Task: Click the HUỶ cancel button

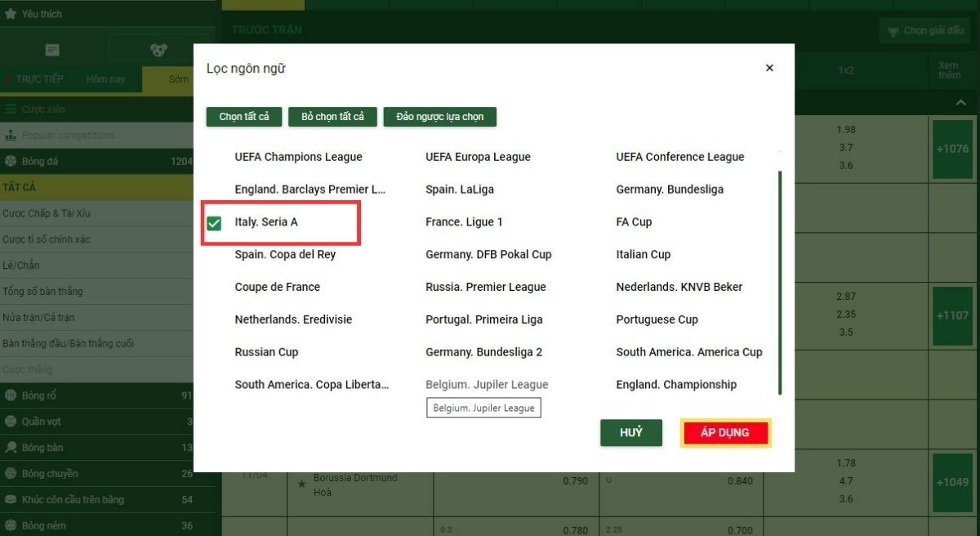Action: coord(630,433)
